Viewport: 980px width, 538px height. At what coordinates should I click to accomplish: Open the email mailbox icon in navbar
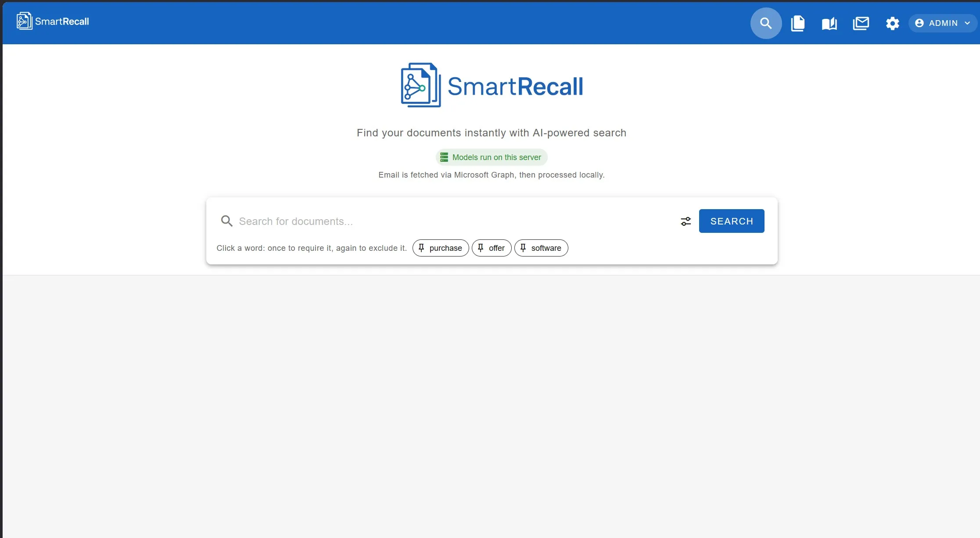tap(861, 23)
